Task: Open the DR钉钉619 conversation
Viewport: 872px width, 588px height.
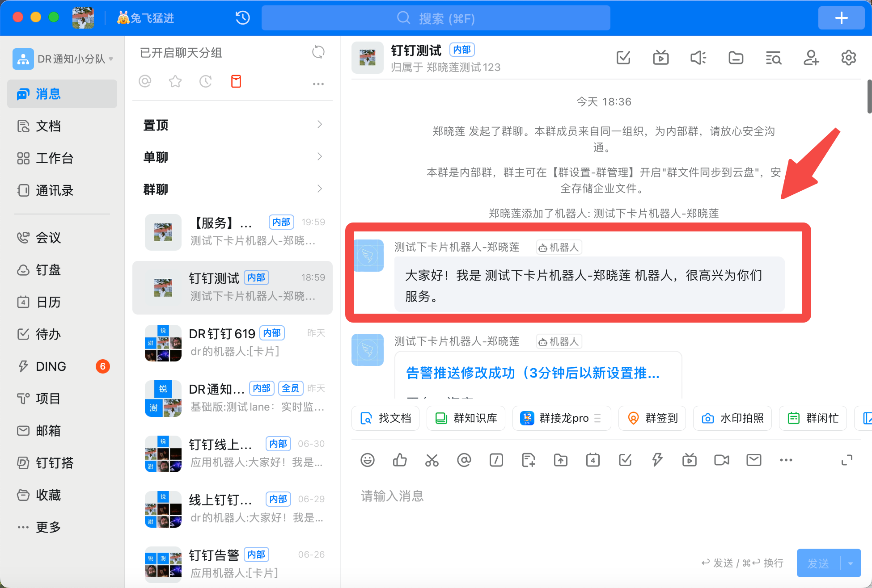Action: coord(233,343)
